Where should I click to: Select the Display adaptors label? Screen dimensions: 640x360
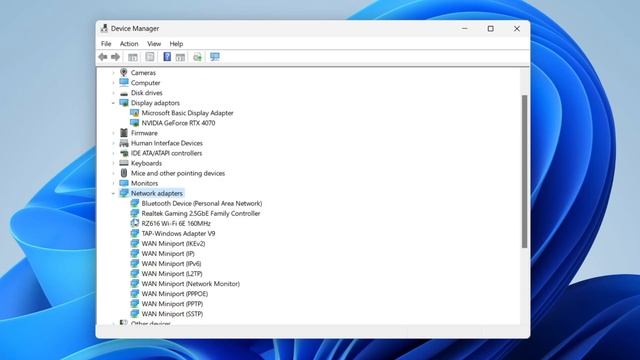point(155,103)
